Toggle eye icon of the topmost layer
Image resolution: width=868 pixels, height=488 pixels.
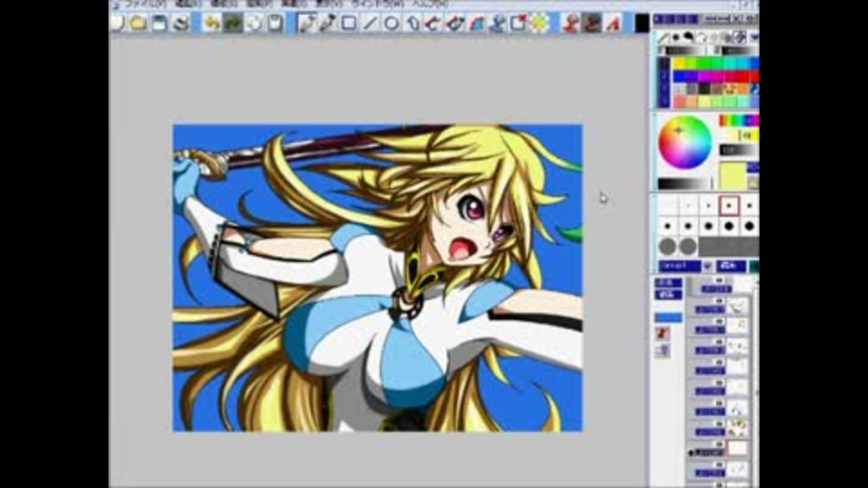[x=719, y=281]
